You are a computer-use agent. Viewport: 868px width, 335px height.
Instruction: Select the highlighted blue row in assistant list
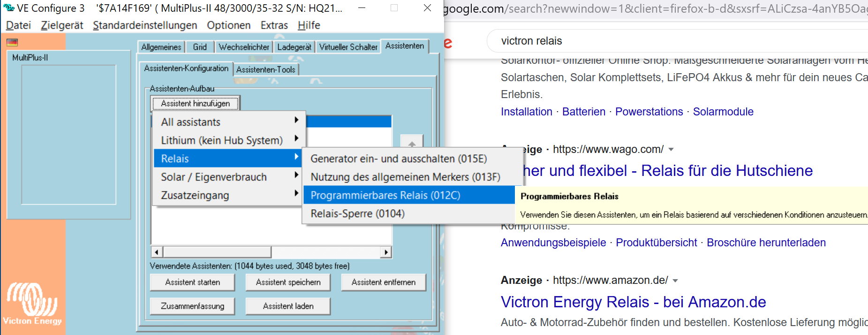click(348, 121)
